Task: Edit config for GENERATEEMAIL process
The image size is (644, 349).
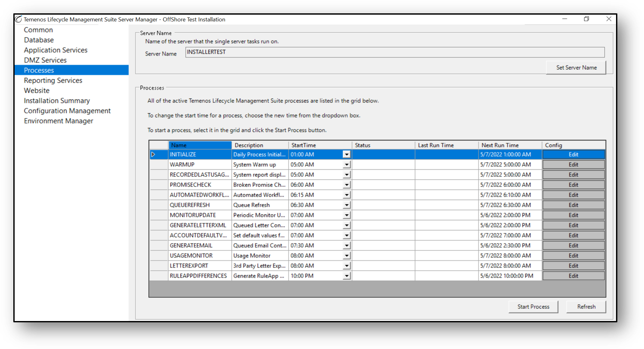Action: [x=573, y=245]
